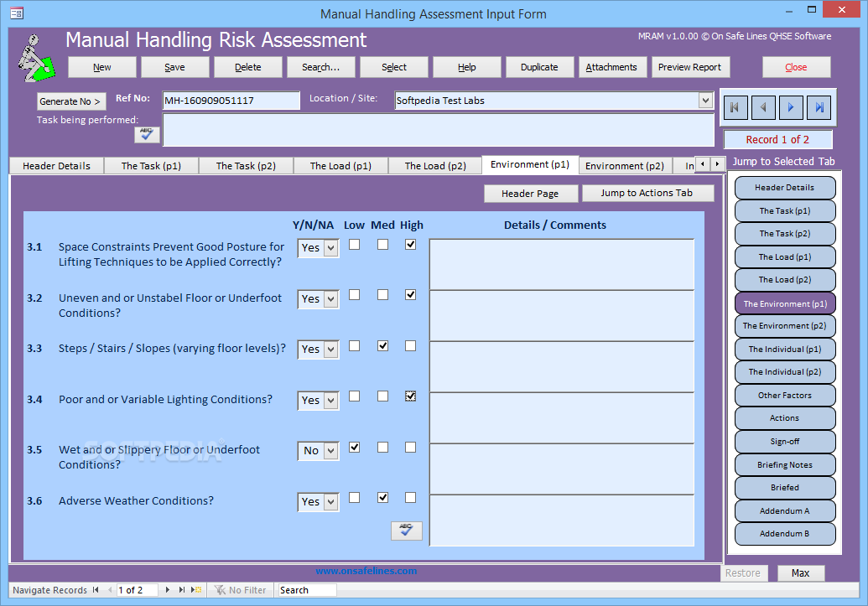Switch to The Load (p1) tab
868x606 pixels.
(340, 166)
